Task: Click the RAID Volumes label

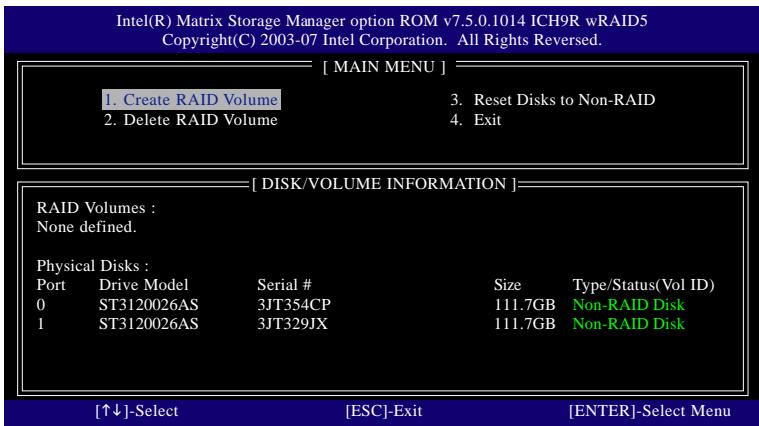Action: (x=96, y=208)
